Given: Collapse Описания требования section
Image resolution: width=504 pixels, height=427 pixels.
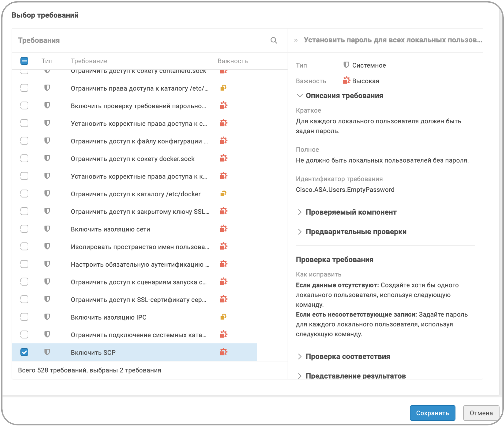Looking at the screenshot, I should pyautogui.click(x=300, y=96).
